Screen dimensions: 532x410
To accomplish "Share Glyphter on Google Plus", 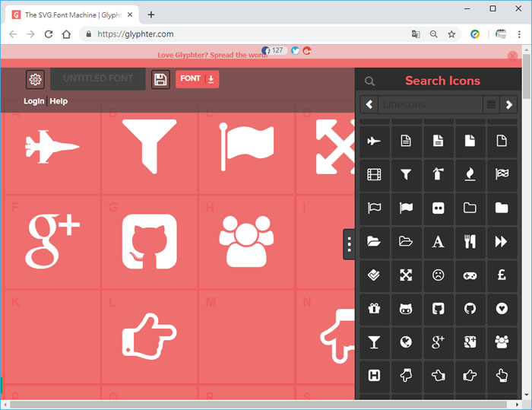I will point(307,51).
